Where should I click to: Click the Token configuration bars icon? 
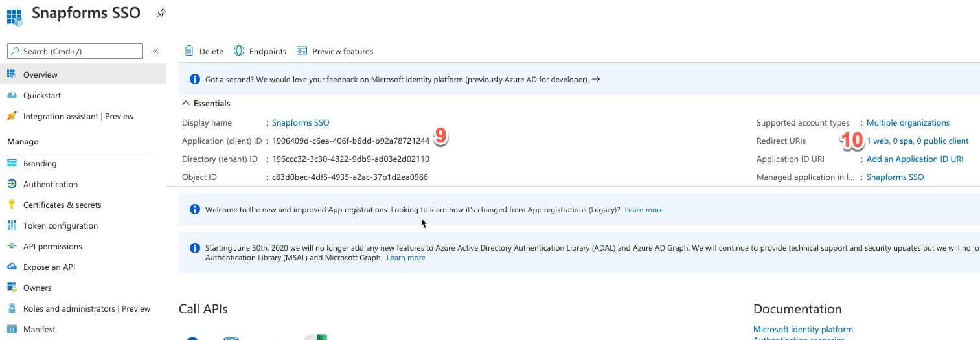click(12, 225)
